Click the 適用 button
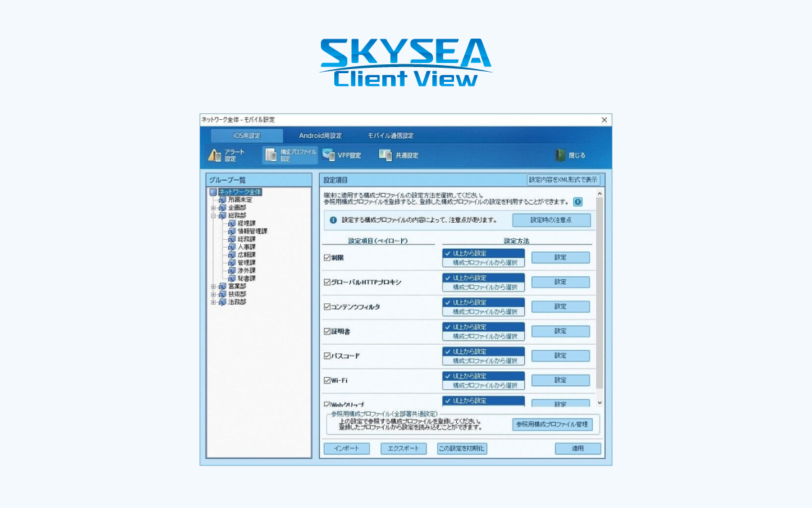Screen dimensions: 812x508 pyautogui.click(x=578, y=448)
